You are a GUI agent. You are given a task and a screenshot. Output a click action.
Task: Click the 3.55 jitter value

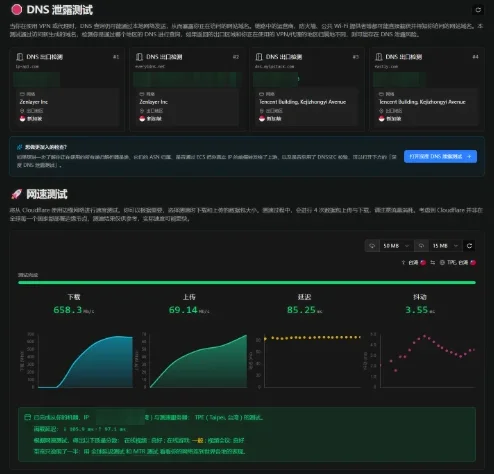(416, 310)
